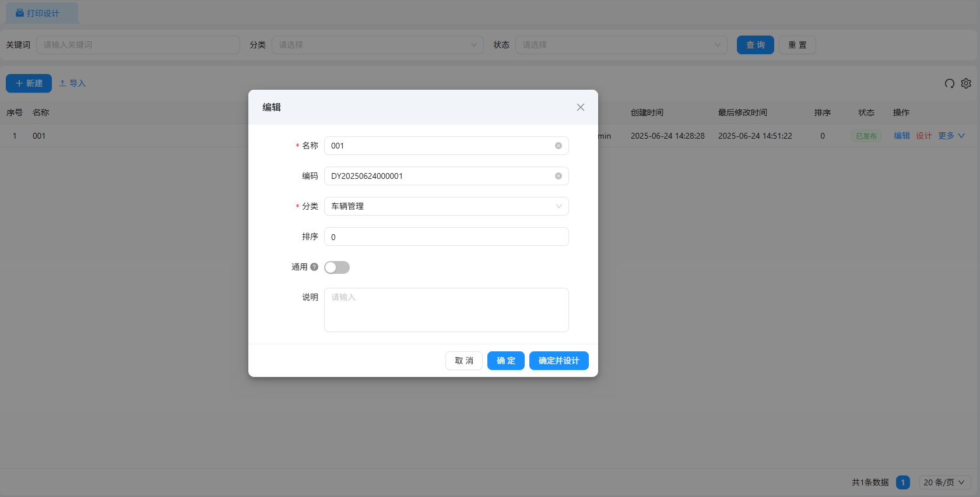Click the 新建 button with plus icon

point(29,83)
